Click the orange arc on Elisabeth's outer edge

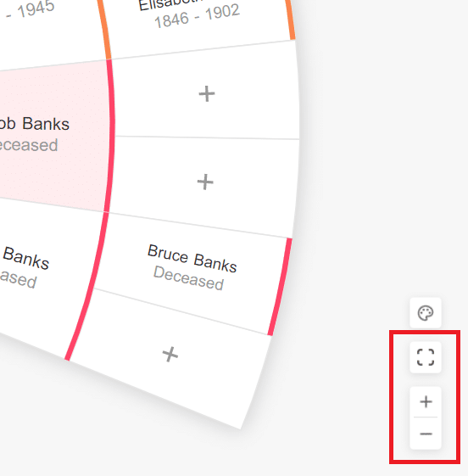(290, 20)
